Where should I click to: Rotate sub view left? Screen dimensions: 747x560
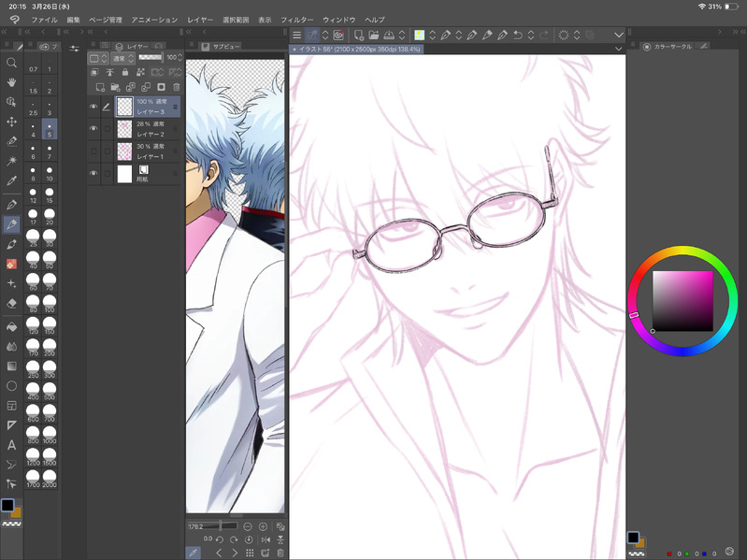point(220,539)
